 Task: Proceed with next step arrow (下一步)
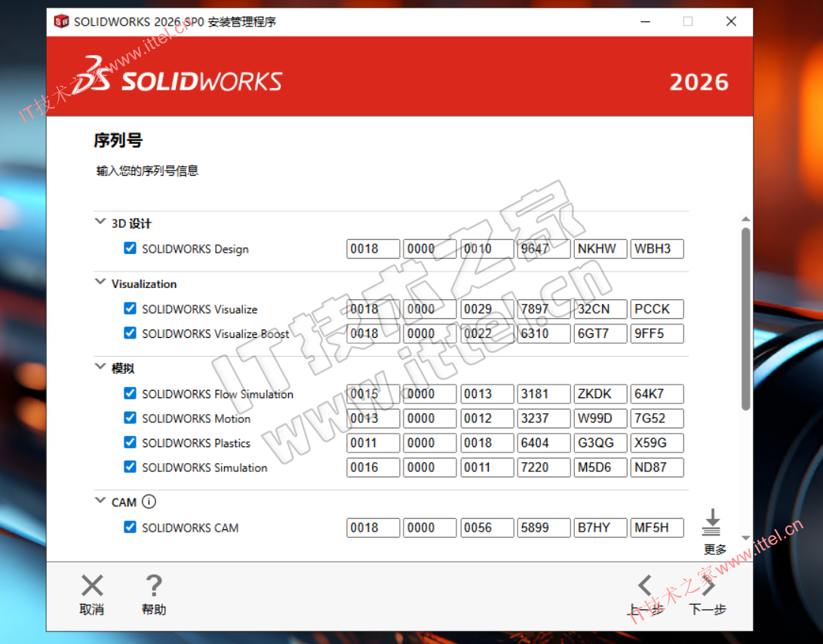coord(708,586)
